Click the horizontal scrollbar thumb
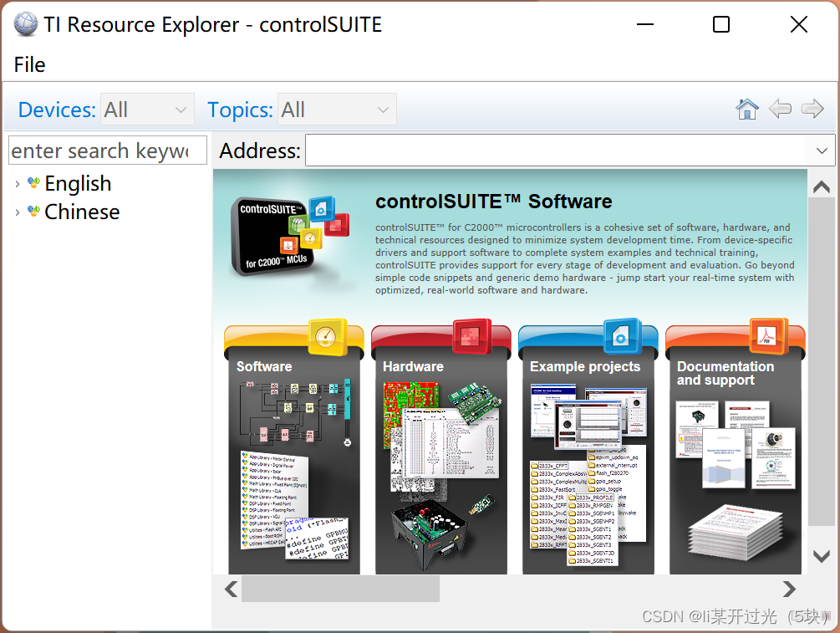Screen dimensions: 840x633 tap(341, 589)
